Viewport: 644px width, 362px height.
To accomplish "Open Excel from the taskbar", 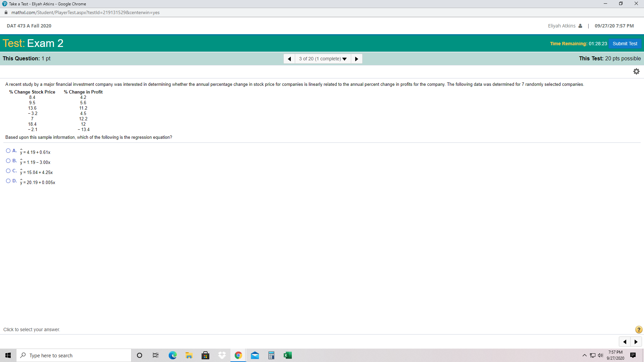I will point(287,355).
